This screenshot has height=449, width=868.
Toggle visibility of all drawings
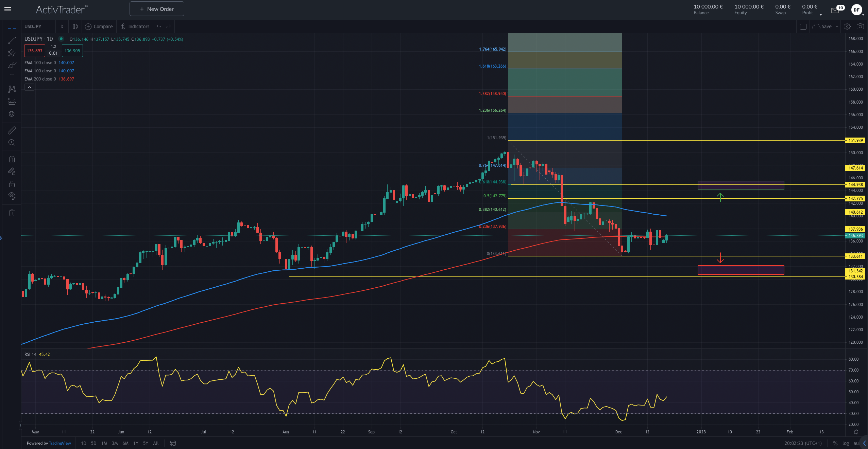tap(11, 195)
